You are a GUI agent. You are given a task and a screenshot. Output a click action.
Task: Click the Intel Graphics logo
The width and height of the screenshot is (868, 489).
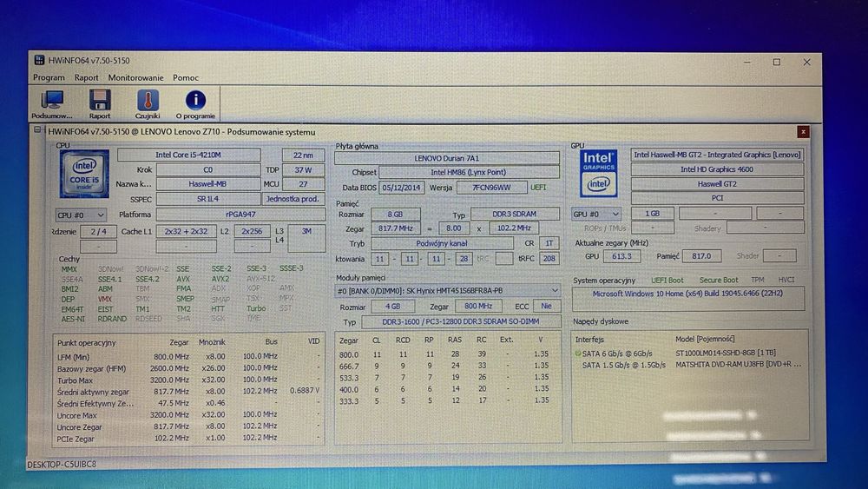[598, 174]
